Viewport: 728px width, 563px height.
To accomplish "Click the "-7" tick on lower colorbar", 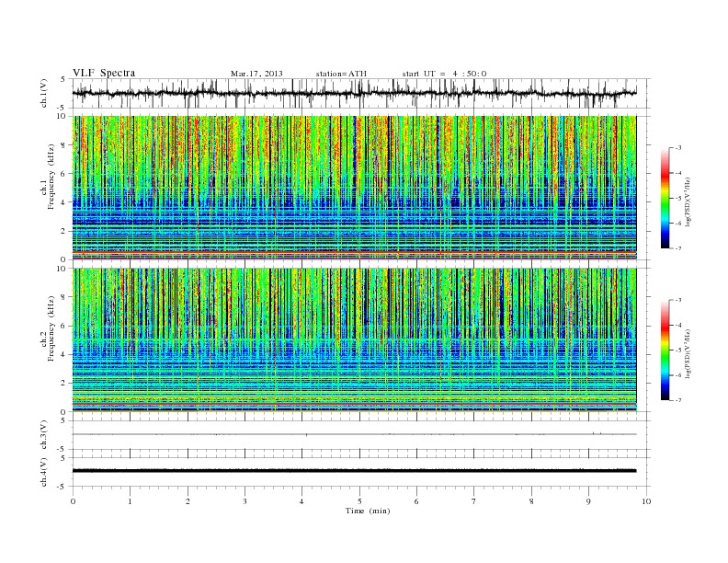I will (678, 400).
